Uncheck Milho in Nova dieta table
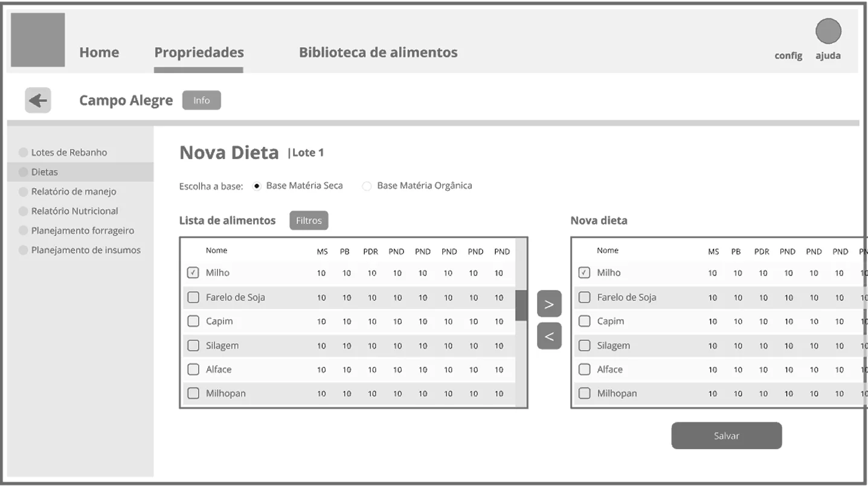This screenshot has height=486, width=868. (x=584, y=273)
